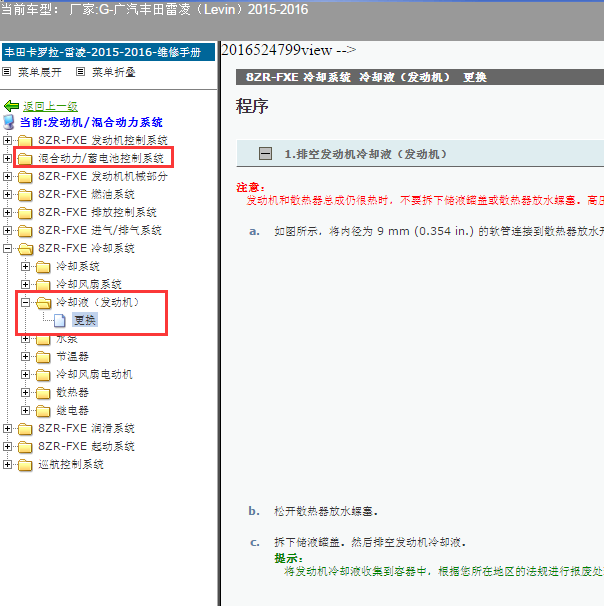This screenshot has width=604, height=606.
Task: Expand 8ZR-FXE 燃油系统 node
Action: click(x=7, y=194)
